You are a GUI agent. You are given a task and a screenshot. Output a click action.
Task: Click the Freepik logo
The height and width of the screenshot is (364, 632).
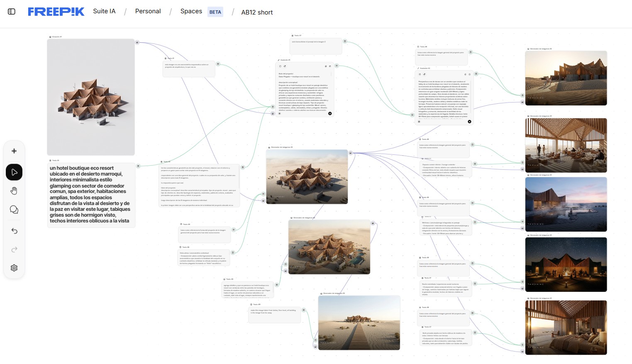[56, 12]
